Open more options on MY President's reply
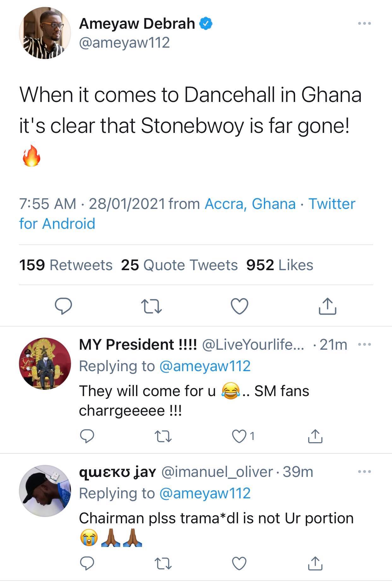This screenshot has width=392, height=582. 365,344
